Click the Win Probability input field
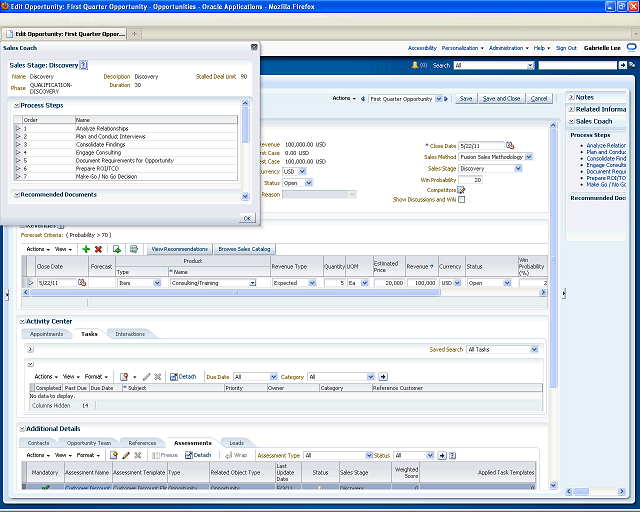The height and width of the screenshot is (512, 640). click(x=470, y=180)
